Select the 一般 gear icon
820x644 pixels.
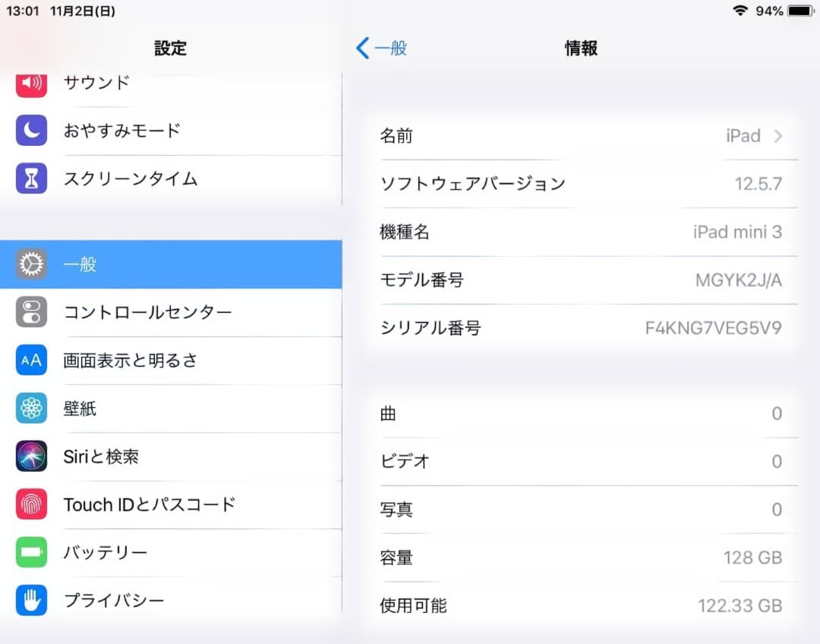point(30,264)
